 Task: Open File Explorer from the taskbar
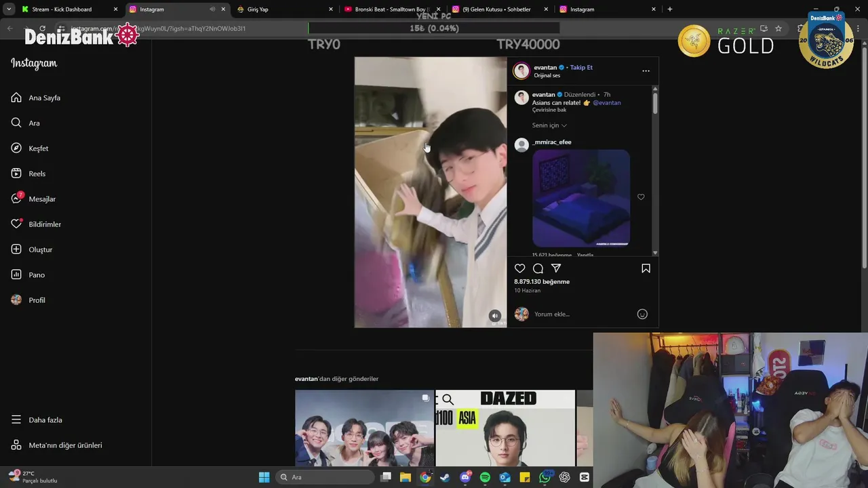(406, 477)
